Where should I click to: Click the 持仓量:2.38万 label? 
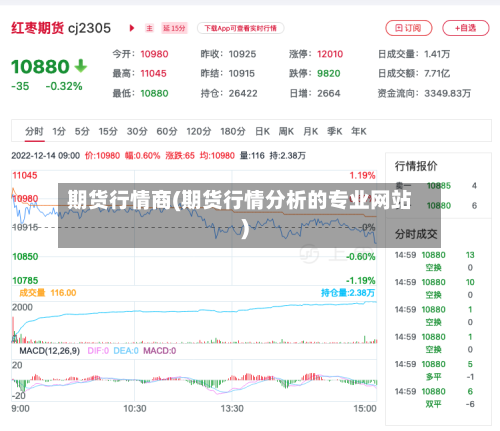pyautogui.click(x=348, y=293)
